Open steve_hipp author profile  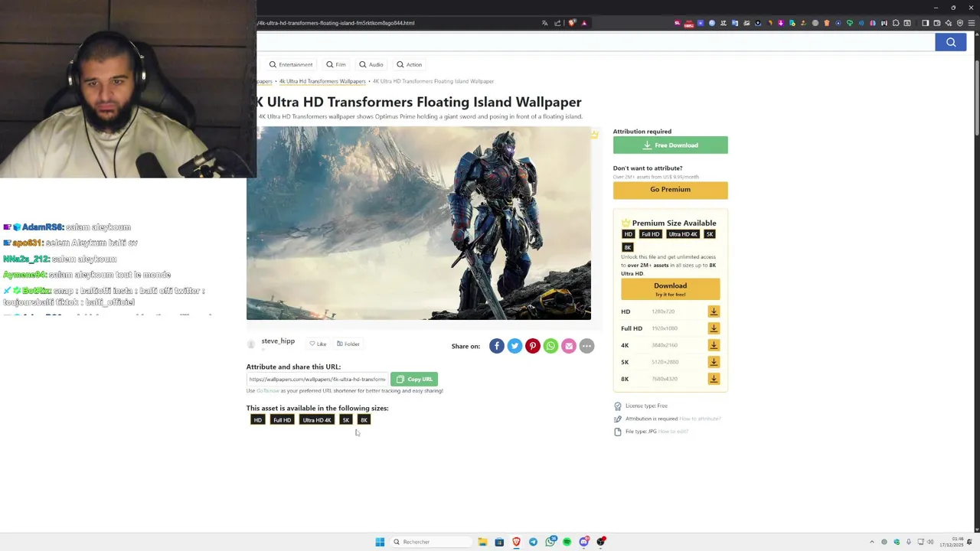coord(278,341)
